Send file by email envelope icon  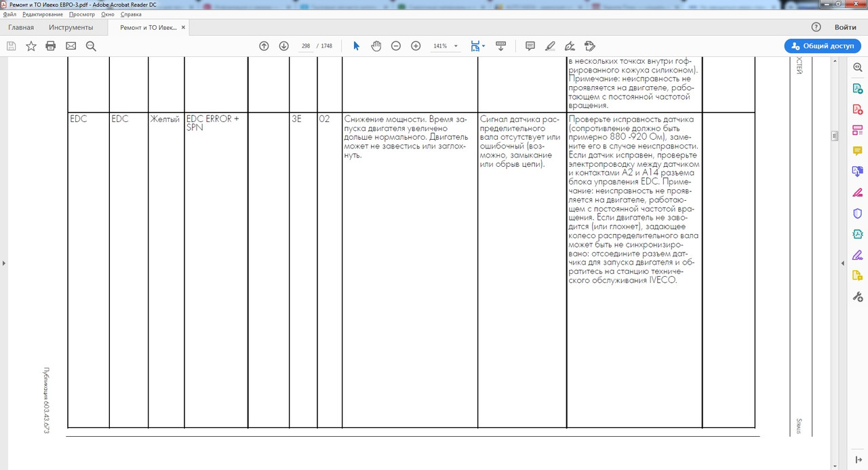(71, 46)
